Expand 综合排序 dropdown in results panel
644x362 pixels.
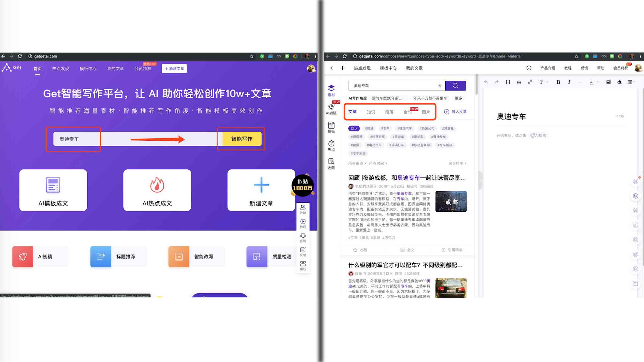458,163
